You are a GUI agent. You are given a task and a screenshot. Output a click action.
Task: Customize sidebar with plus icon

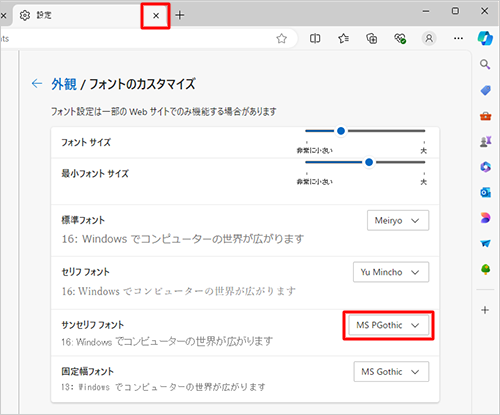[x=485, y=310]
